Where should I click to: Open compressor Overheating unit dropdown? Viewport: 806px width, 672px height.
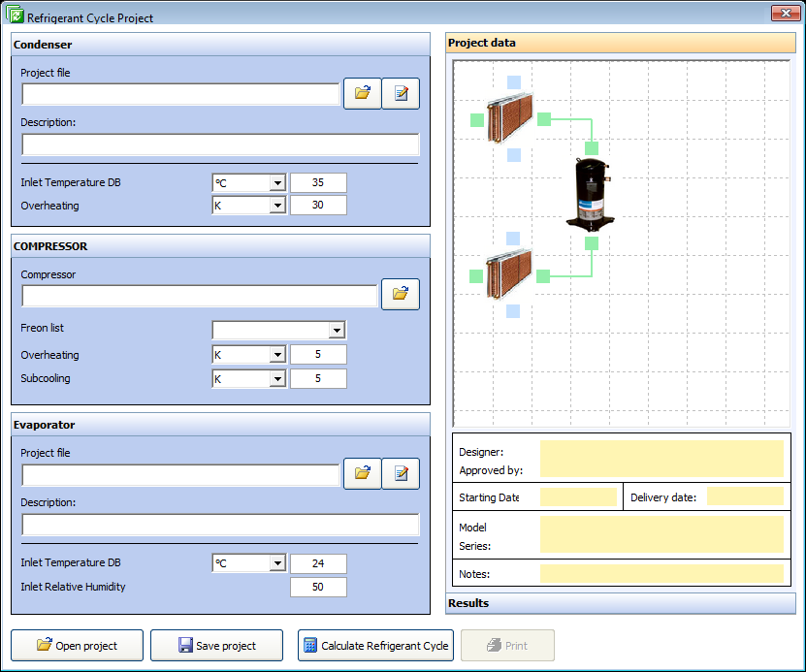[277, 355]
